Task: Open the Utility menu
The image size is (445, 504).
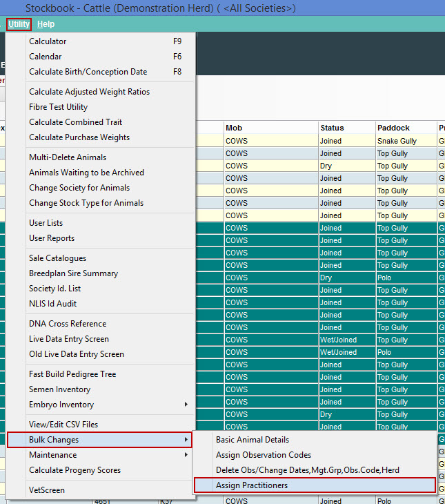Action: tap(19, 24)
